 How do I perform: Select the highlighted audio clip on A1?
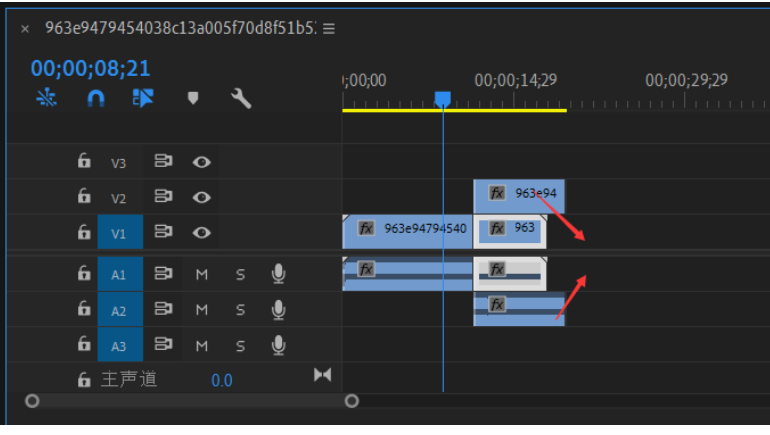(510, 273)
